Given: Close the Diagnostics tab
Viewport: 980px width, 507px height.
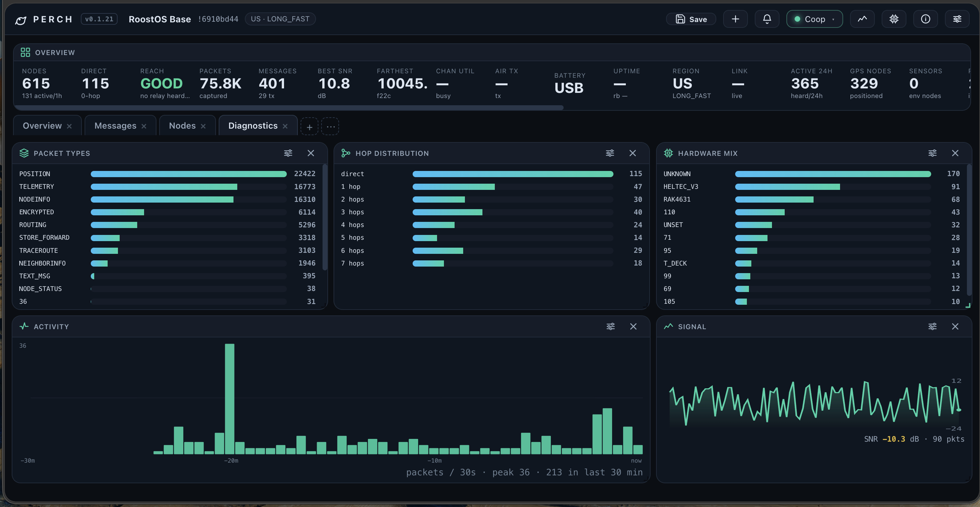Looking at the screenshot, I should pos(285,126).
